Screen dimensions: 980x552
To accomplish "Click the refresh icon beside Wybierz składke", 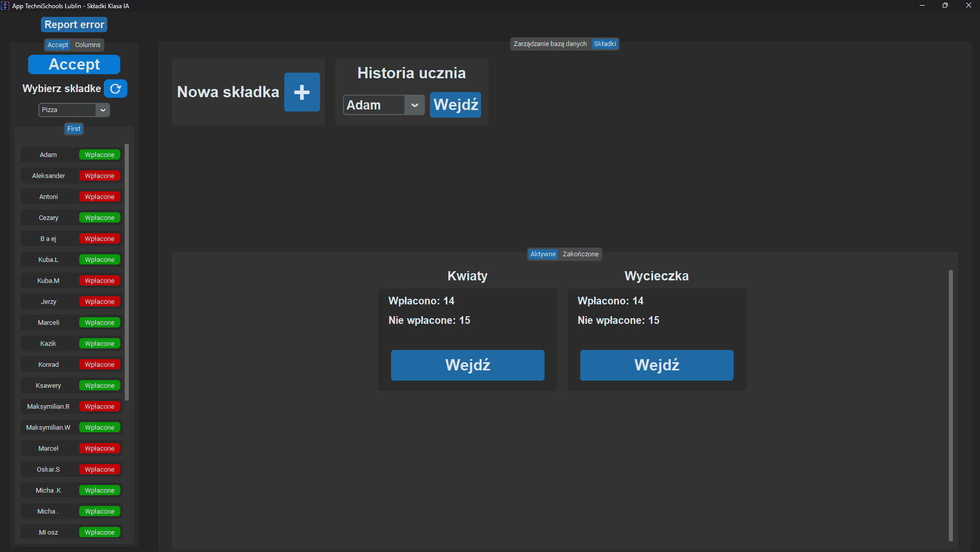I will click(x=116, y=89).
